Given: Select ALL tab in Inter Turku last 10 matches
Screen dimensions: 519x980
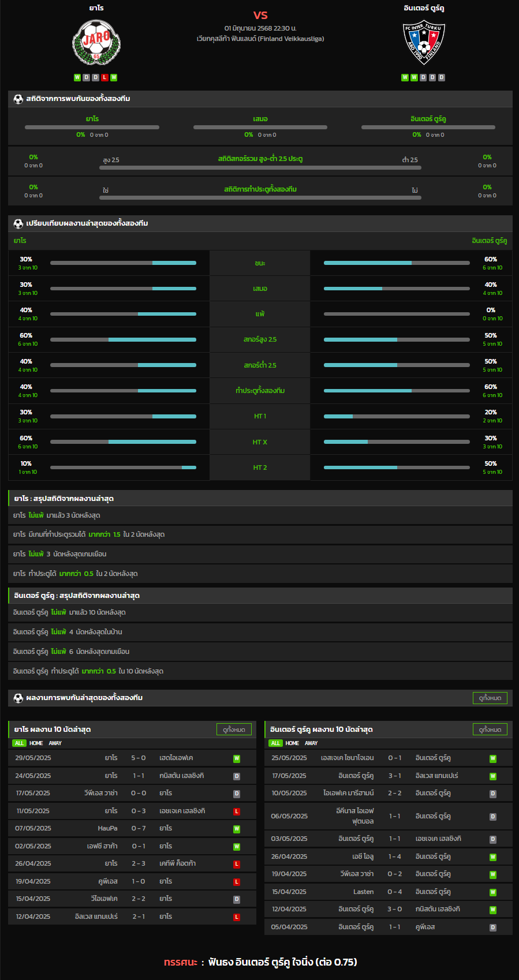Looking at the screenshot, I should (276, 743).
